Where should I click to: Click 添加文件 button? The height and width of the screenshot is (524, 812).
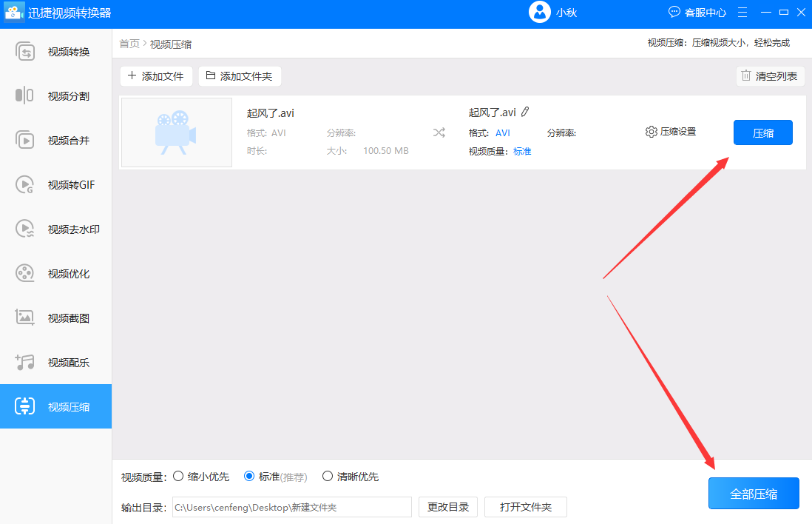click(156, 76)
